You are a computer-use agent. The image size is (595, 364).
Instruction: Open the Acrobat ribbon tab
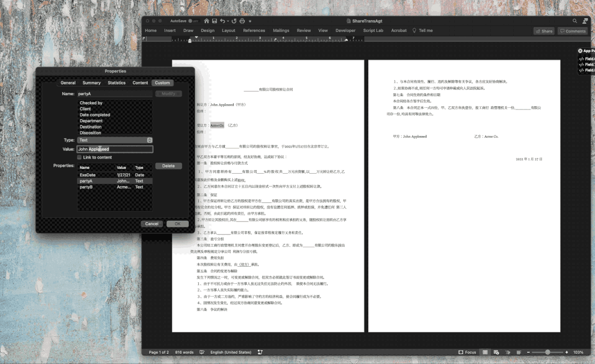click(x=399, y=30)
